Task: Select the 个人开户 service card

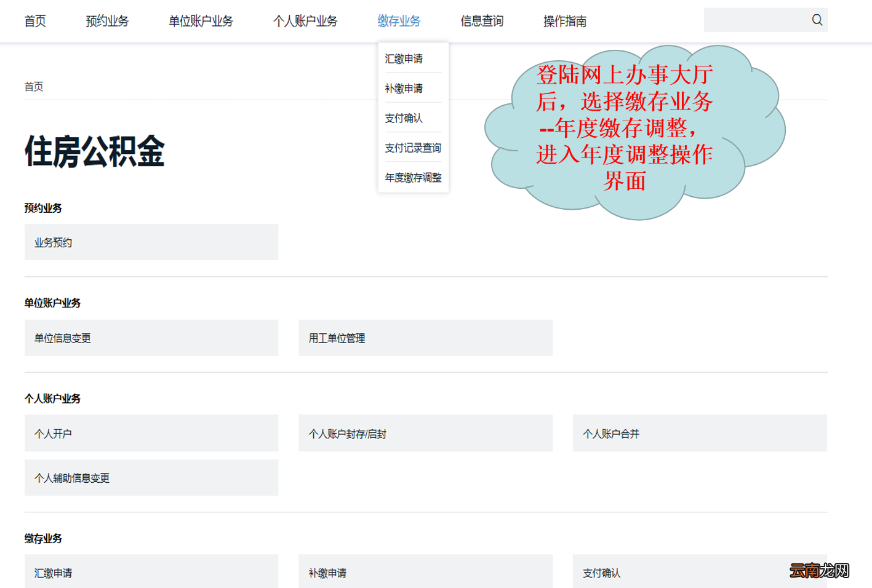Action: coord(151,433)
